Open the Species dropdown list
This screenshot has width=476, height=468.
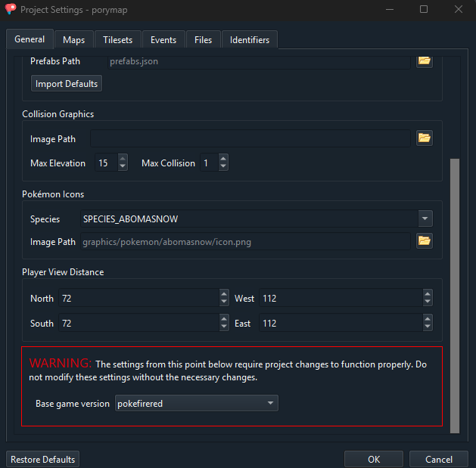click(x=425, y=219)
